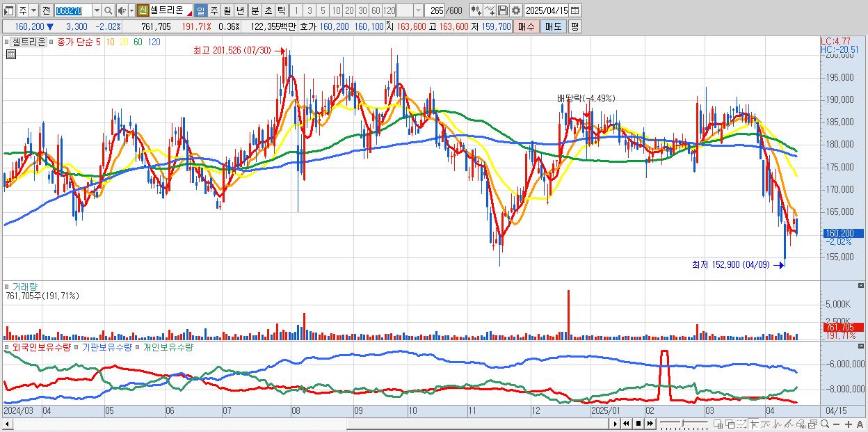This screenshot has width=868, height=432.
Task: Toggle the 초 (second) period button
Action: point(268,10)
